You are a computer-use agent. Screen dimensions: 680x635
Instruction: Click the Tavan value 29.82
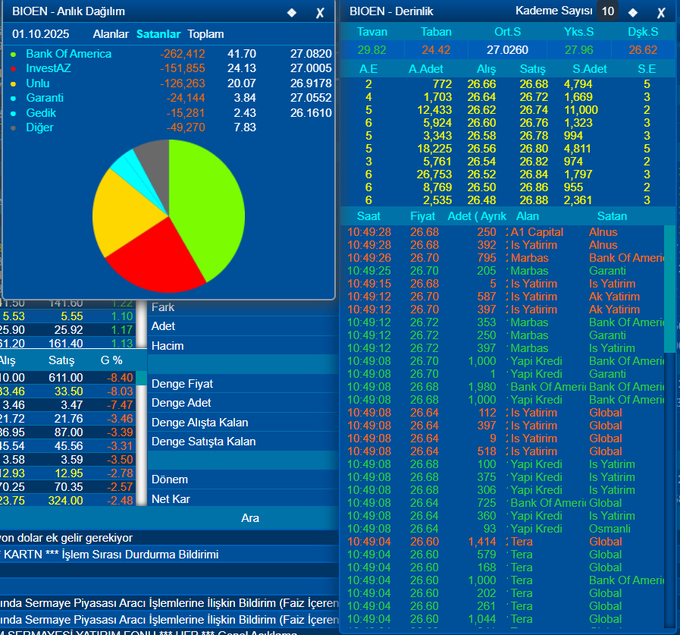(372, 50)
